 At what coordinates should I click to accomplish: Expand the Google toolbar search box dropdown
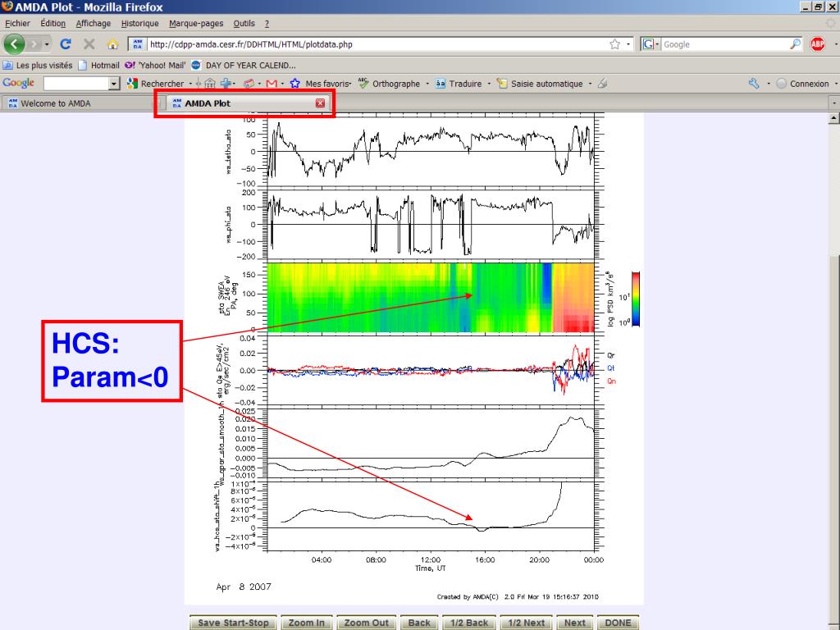[x=113, y=84]
